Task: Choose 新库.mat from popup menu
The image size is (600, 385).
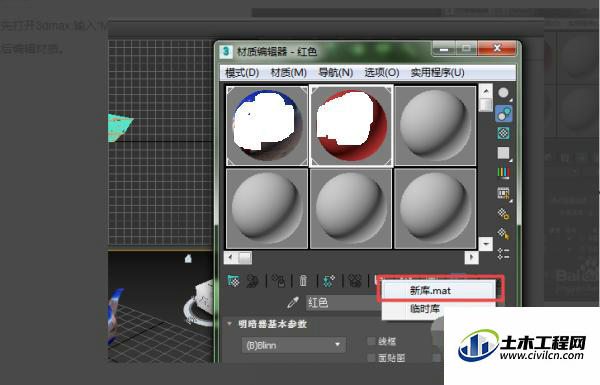Action: click(x=439, y=290)
